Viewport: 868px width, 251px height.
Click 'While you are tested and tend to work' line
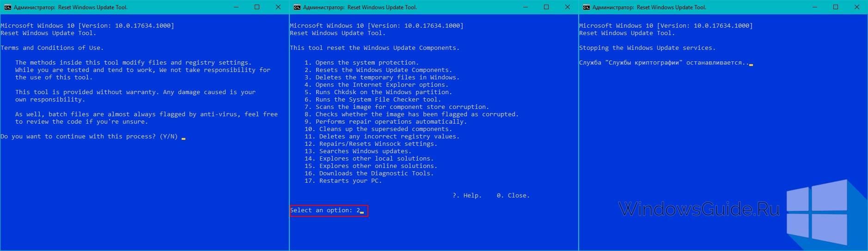click(x=143, y=70)
